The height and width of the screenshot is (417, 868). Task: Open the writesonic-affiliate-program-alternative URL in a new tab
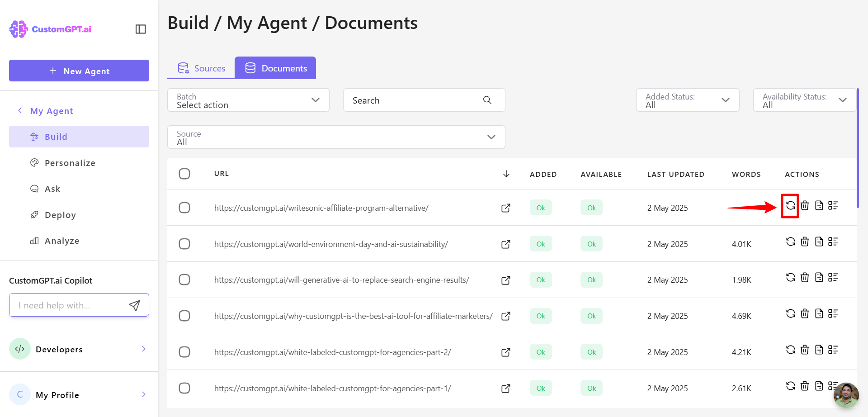[x=506, y=208]
